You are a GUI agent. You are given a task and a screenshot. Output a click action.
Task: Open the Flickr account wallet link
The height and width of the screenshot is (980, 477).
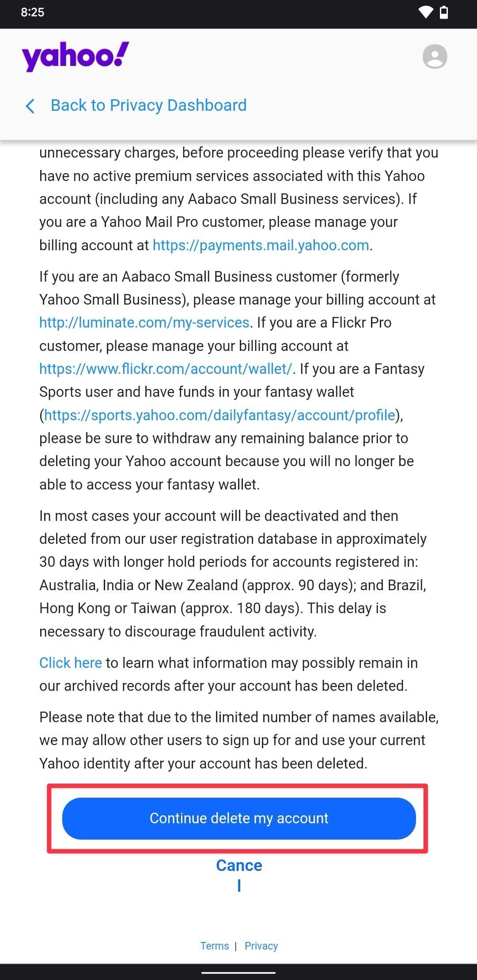point(165,368)
